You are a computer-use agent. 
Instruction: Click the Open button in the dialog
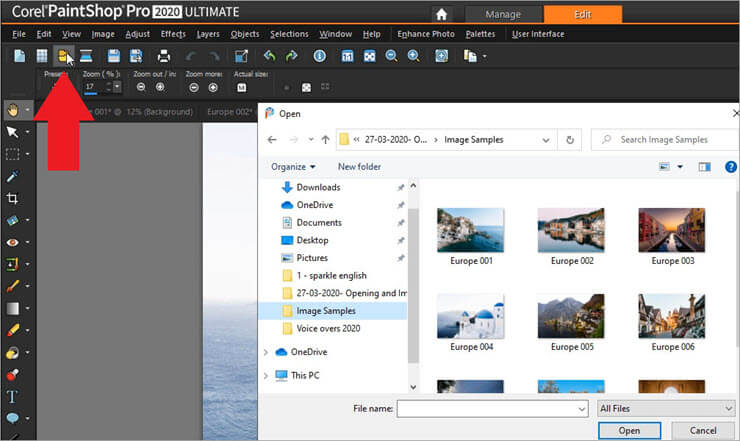click(629, 430)
